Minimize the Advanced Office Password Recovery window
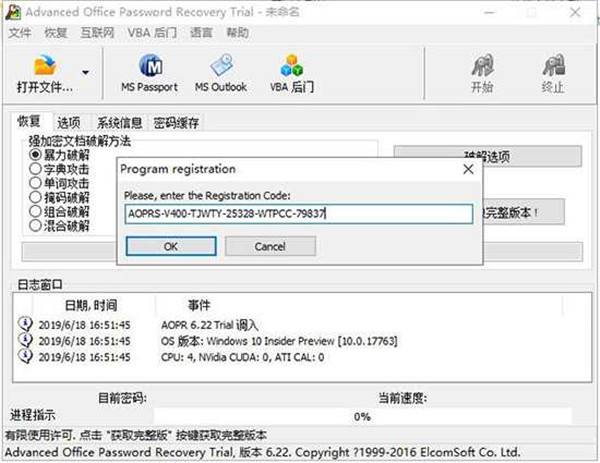The image size is (600, 463). (489, 12)
